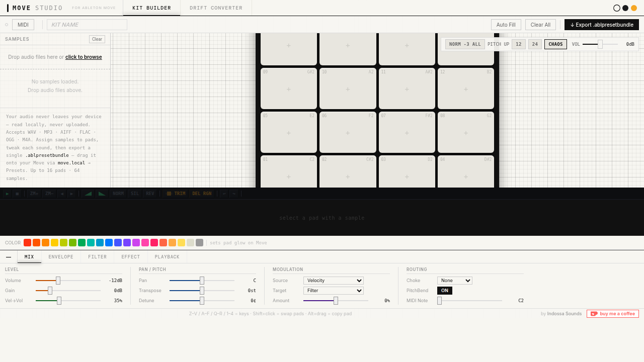
Task: Click the SIL silence button
Action: pyautogui.click(x=135, y=194)
